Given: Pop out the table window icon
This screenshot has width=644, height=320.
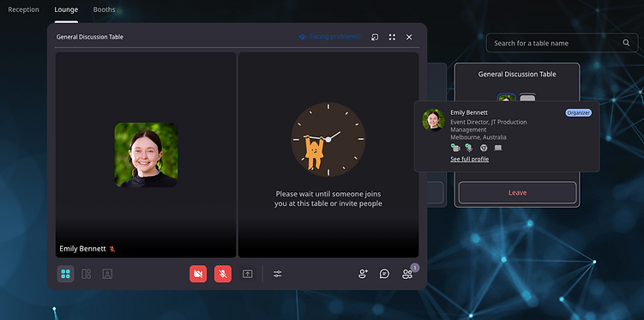Looking at the screenshot, I should coord(375,37).
